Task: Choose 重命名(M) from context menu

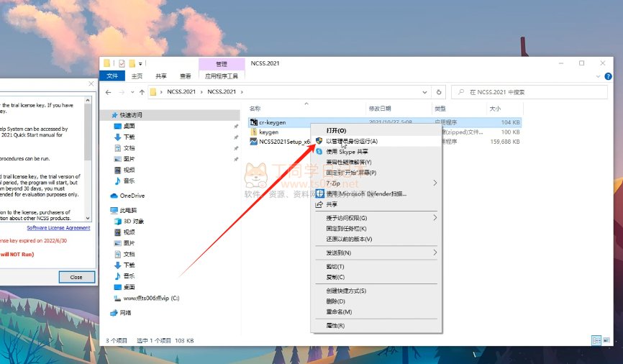Action: pyautogui.click(x=376, y=312)
